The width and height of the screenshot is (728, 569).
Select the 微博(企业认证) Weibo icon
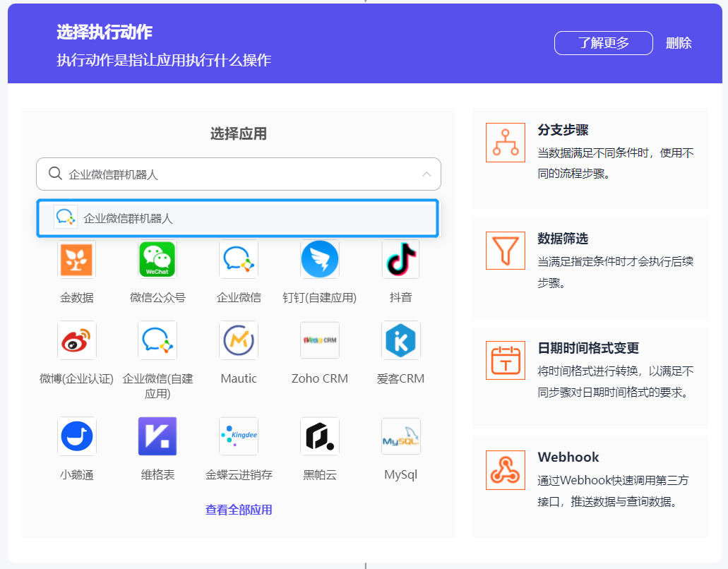(76, 340)
